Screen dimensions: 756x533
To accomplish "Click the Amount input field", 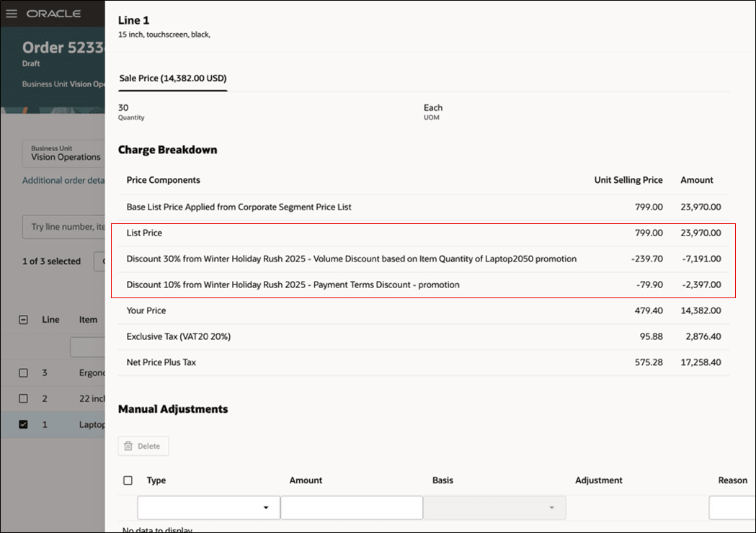I will pos(351,507).
